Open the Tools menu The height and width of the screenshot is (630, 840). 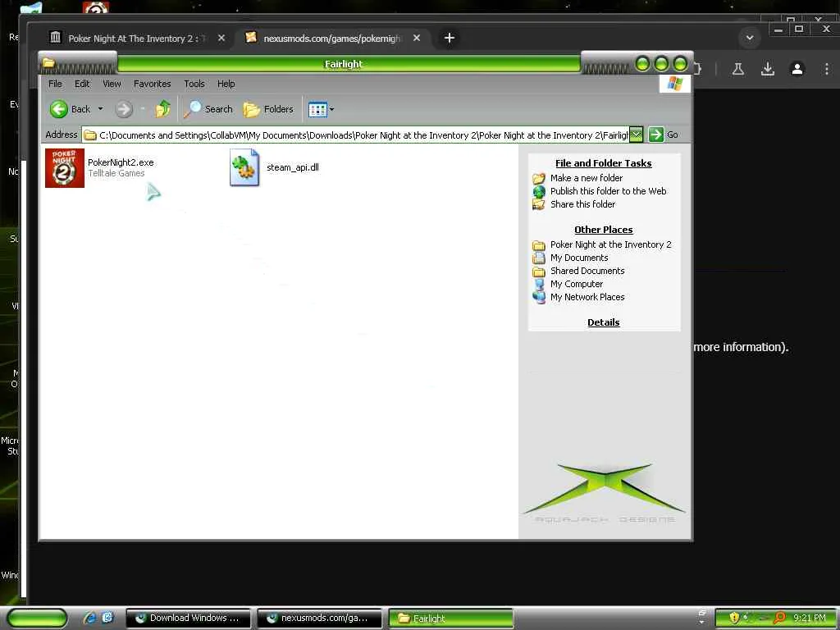pyautogui.click(x=194, y=84)
